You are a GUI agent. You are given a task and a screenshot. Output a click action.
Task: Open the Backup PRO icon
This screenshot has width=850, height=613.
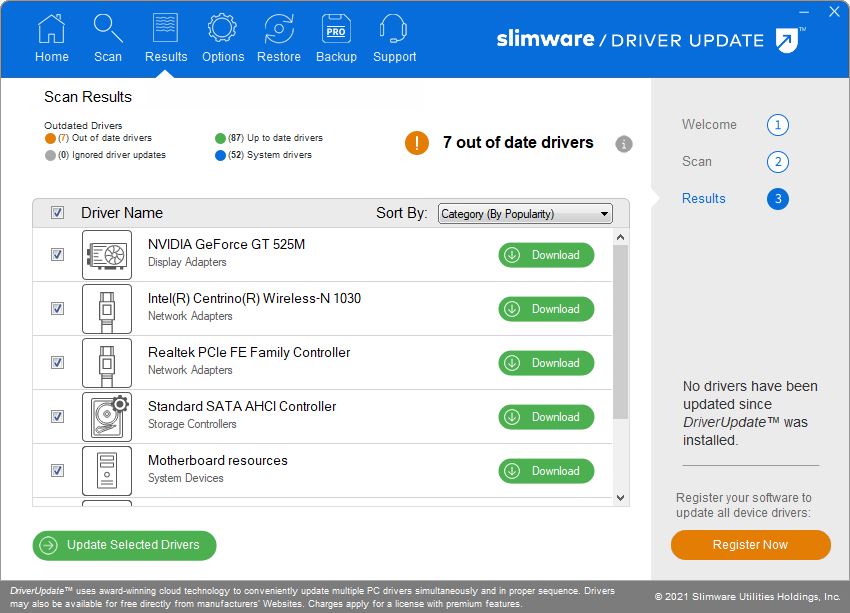(x=336, y=28)
